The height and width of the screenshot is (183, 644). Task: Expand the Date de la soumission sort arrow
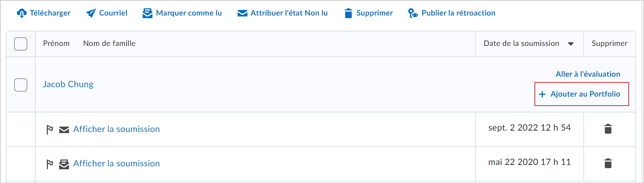[571, 44]
